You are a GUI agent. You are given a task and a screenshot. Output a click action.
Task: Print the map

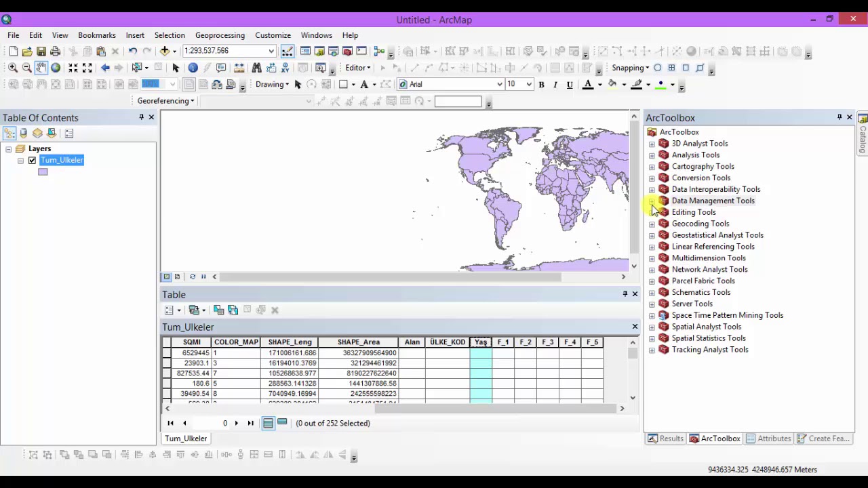click(x=56, y=52)
